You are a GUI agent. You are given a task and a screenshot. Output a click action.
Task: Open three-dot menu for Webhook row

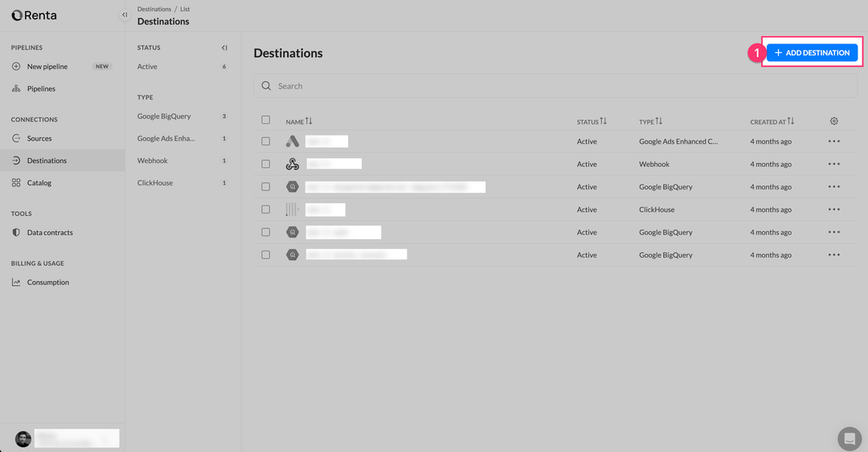833,165
